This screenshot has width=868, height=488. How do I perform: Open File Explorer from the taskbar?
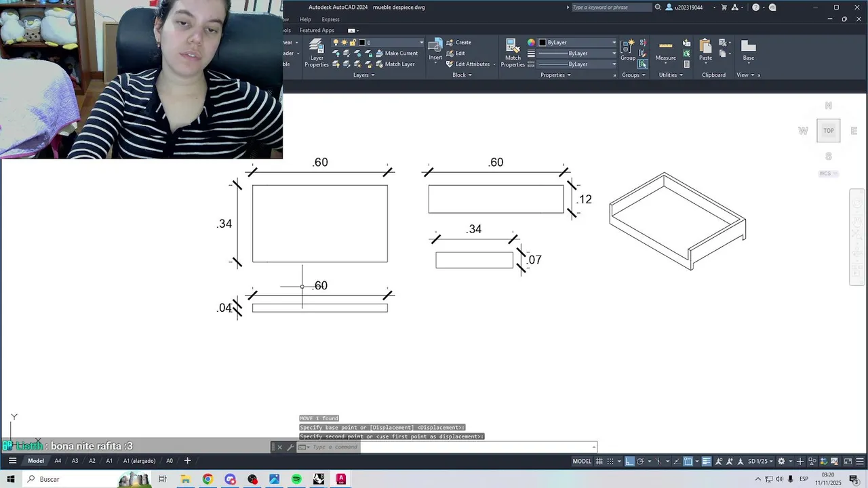185,479
